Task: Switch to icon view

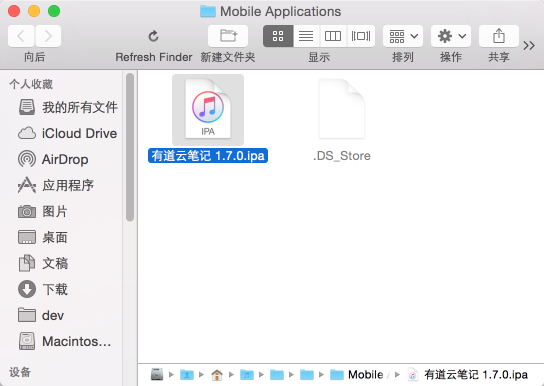Action: tap(278, 36)
